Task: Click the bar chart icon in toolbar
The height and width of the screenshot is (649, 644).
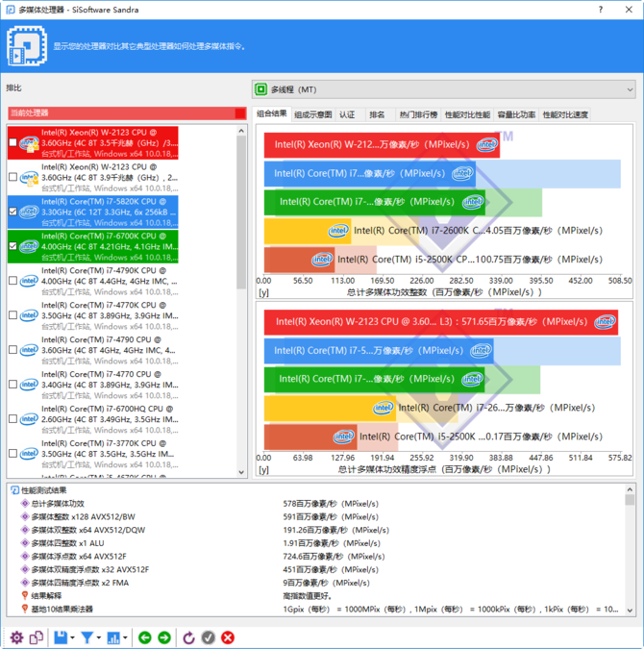Action: click(113, 637)
